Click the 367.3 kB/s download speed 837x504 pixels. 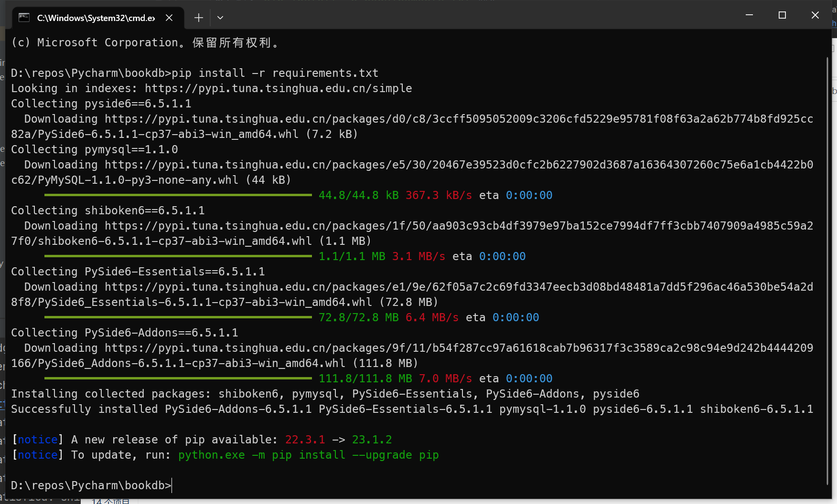pyautogui.click(x=439, y=195)
